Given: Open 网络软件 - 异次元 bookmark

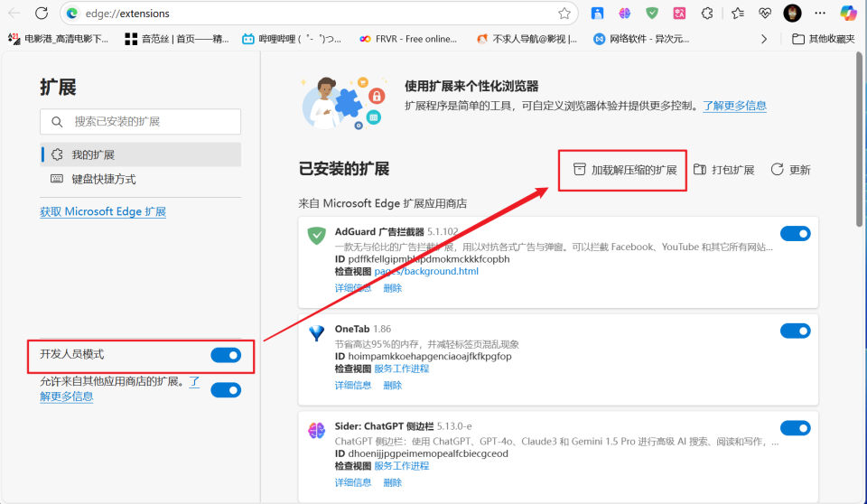Looking at the screenshot, I should coord(641,39).
